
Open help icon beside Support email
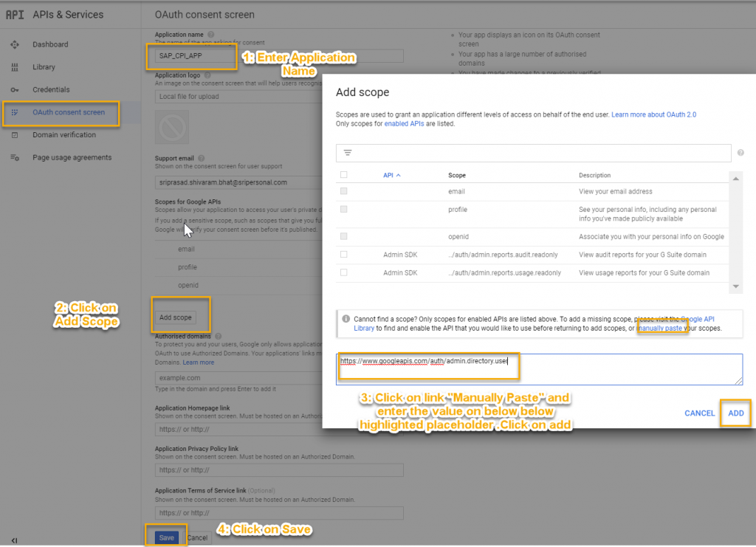(201, 158)
